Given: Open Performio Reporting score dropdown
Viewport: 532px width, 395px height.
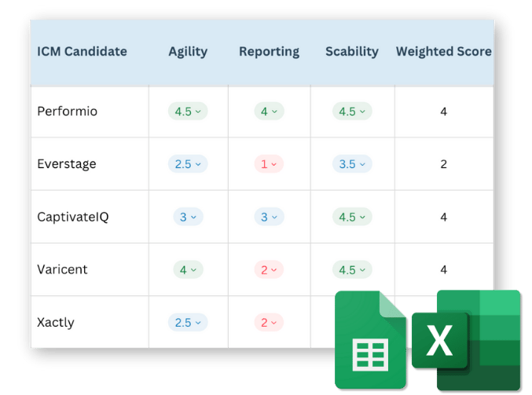Looking at the screenshot, I should click(x=269, y=112).
